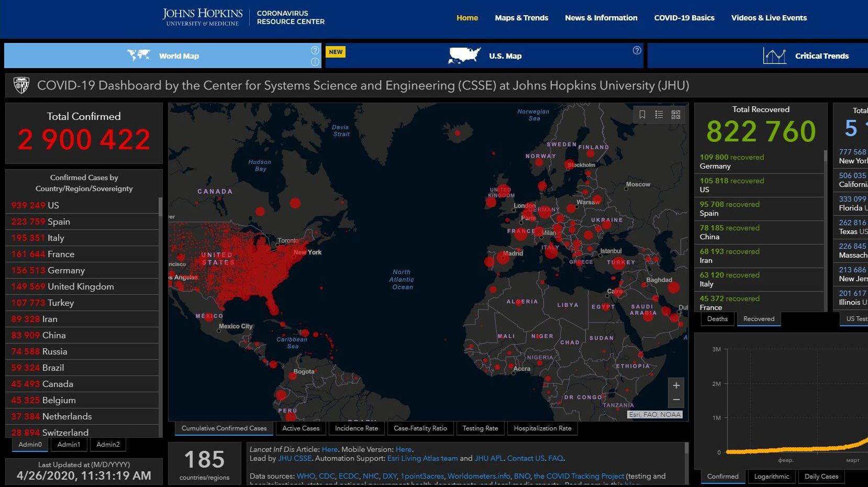Select Italy in confirmed cases list

(82, 238)
